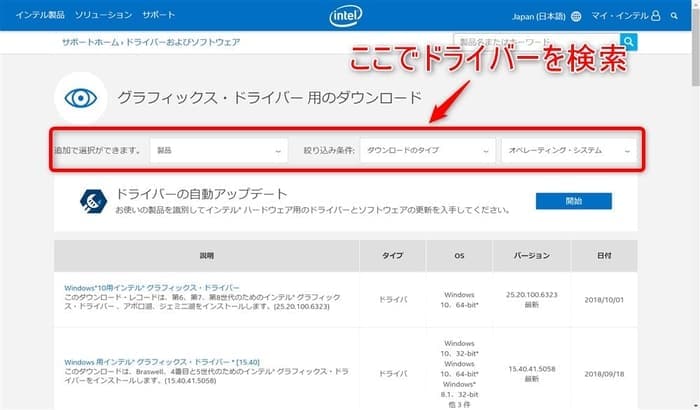
Task: Expand the オペレーティング・システム dropdown
Action: (569, 151)
